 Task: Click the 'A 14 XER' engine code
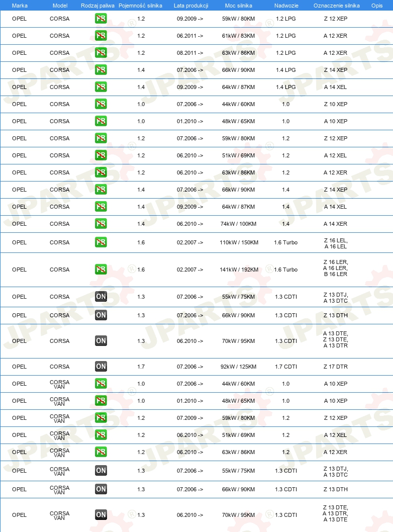coord(335,224)
